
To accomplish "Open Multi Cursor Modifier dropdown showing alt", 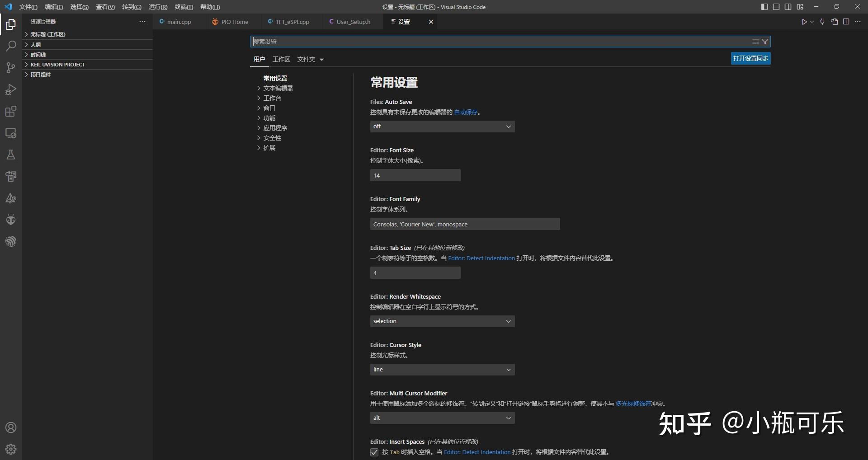I will 442,418.
